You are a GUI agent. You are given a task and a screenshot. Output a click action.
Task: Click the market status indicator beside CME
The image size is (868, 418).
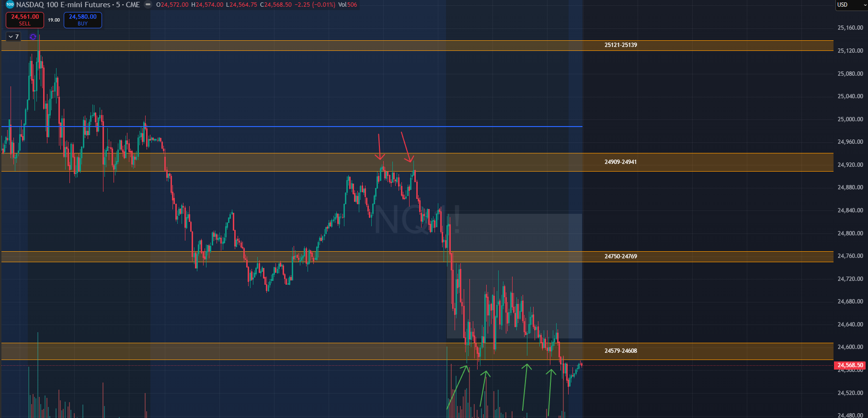pos(148,5)
